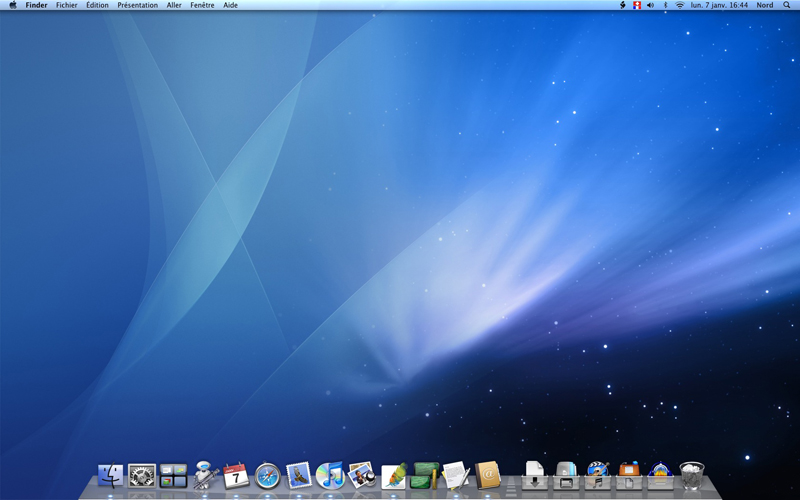Open the blue dome drawer stack
Viewport: 800px width, 500px height.
pyautogui.click(x=660, y=475)
